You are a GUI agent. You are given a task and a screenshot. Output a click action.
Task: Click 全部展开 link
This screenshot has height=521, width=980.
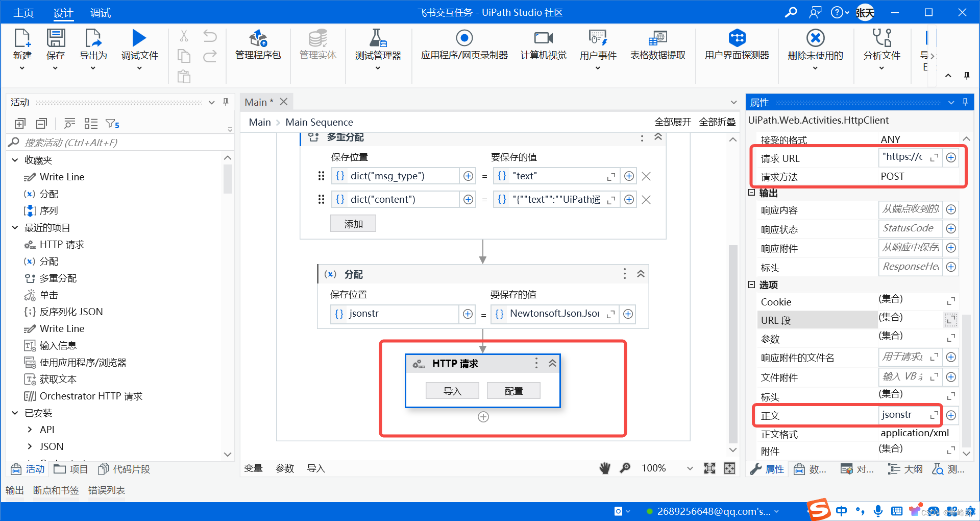click(x=673, y=122)
